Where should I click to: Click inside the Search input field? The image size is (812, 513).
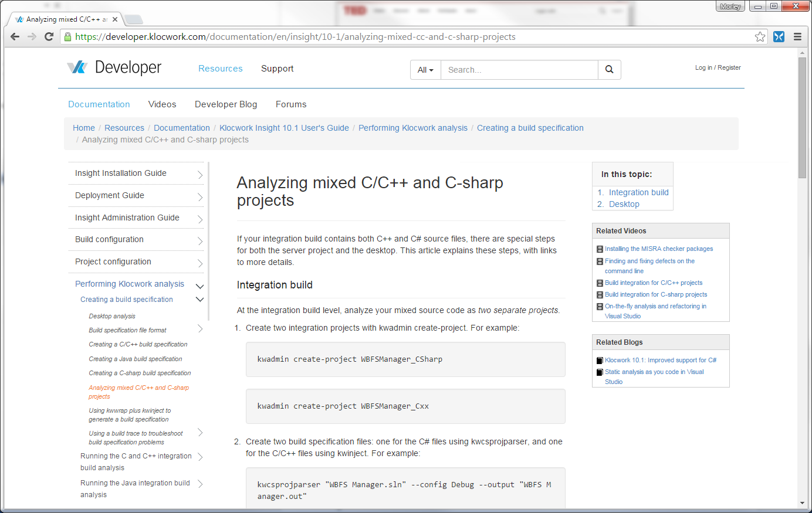click(519, 70)
